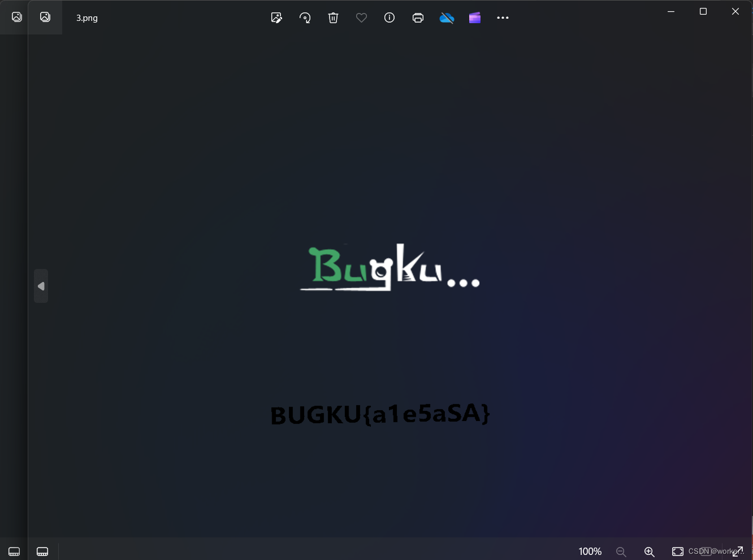Image resolution: width=753 pixels, height=560 pixels.
Task: Zoom out of the image
Action: coord(621,552)
